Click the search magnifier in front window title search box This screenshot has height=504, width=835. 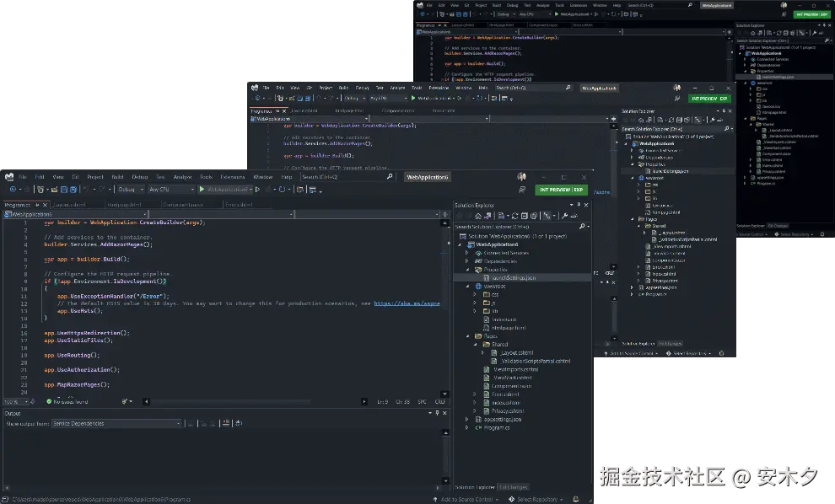click(x=390, y=177)
